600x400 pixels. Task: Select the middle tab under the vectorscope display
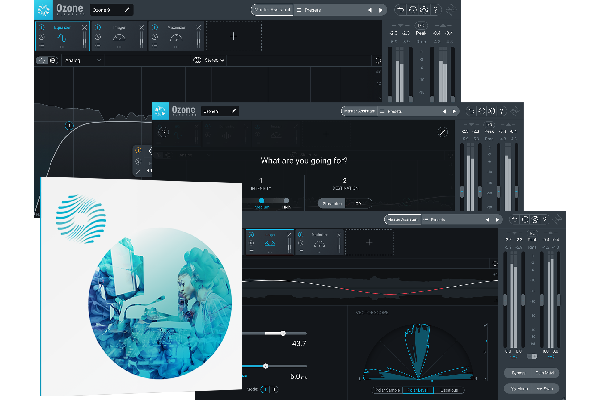click(419, 389)
